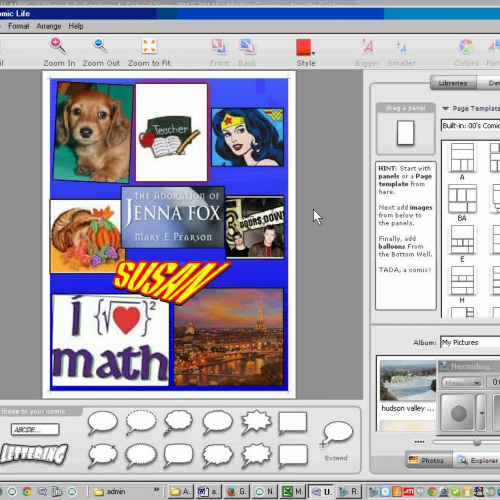Select the Jenna Fox book cover image
Screen dimensions: 500x500
click(x=173, y=217)
